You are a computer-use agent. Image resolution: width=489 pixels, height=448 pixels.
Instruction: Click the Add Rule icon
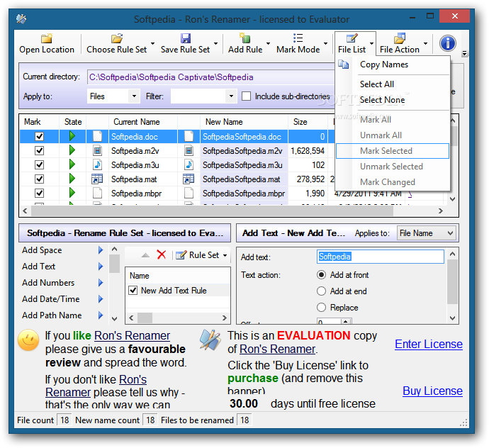click(x=245, y=38)
